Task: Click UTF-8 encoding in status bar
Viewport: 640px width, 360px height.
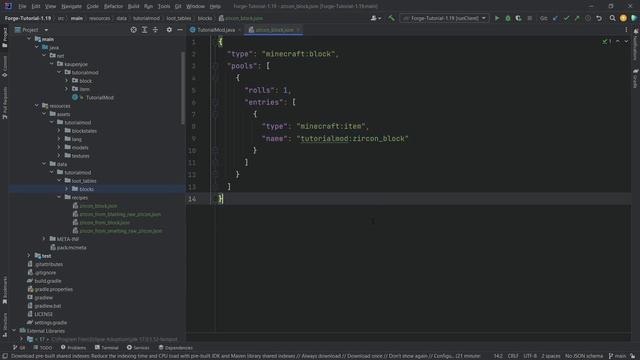Action: tap(530, 356)
